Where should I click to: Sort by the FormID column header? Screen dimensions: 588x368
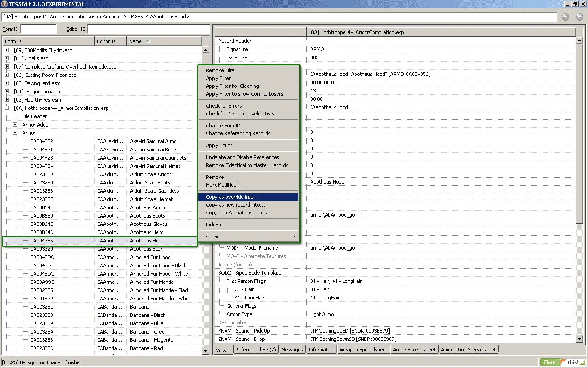[x=48, y=41]
